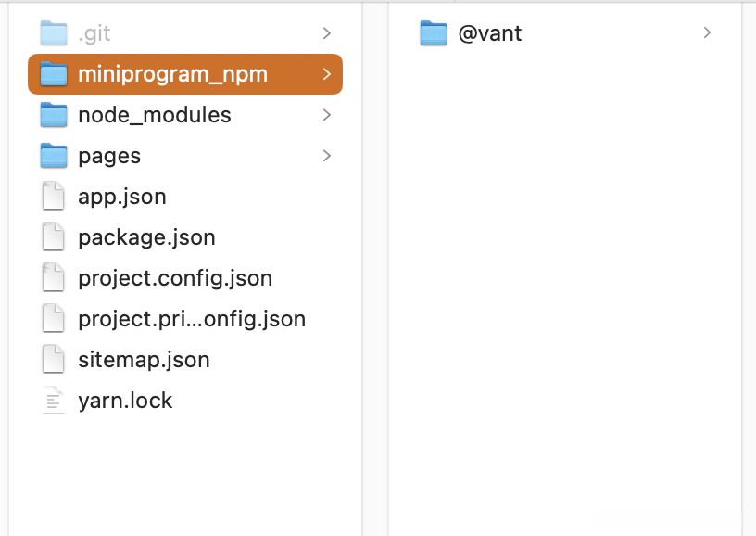
Task: Select the @vant folder name
Action: coord(490,33)
